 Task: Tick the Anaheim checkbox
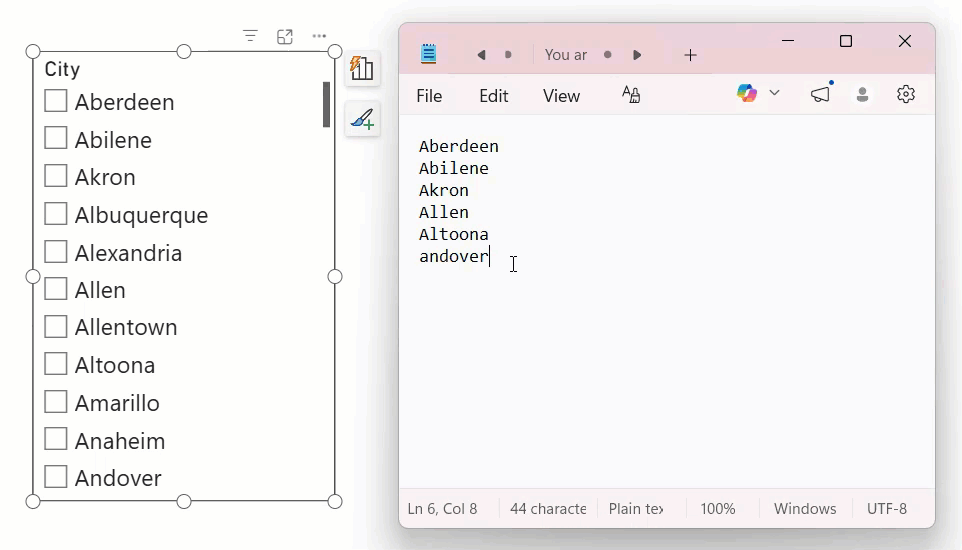pos(56,440)
